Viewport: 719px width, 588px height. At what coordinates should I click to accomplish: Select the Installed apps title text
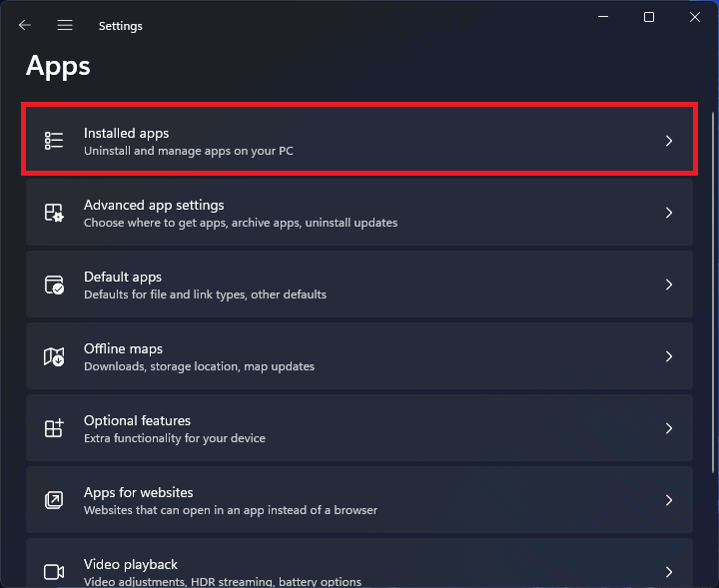(126, 133)
